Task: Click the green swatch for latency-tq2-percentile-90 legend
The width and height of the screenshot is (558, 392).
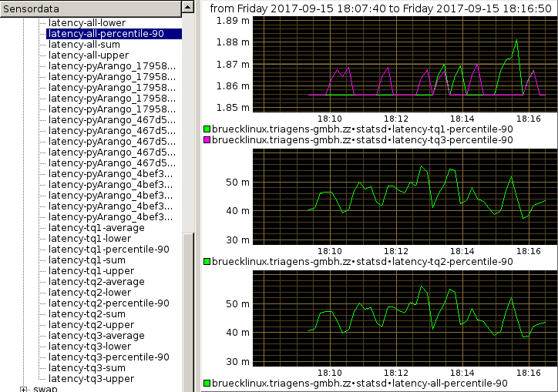Action: 207,262
